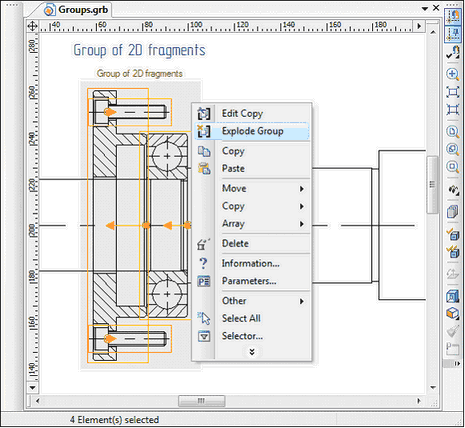
Task: Click the Edit Copy icon
Action: click(x=203, y=113)
